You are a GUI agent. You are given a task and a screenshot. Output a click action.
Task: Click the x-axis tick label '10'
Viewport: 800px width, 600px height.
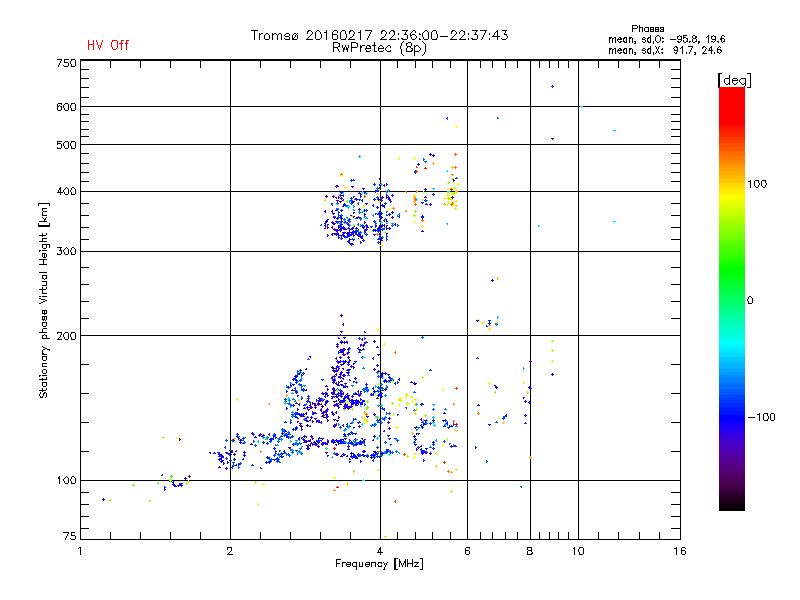[578, 551]
